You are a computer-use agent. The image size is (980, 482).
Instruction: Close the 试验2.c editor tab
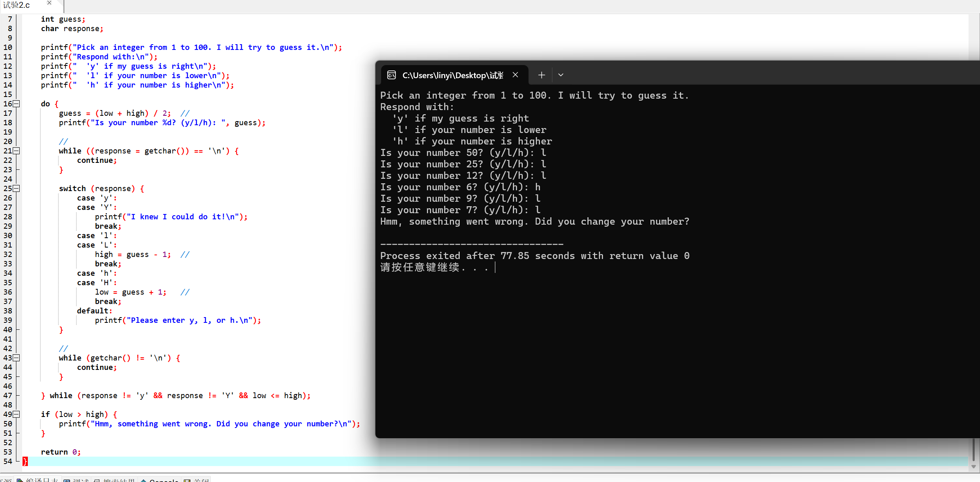[50, 3]
